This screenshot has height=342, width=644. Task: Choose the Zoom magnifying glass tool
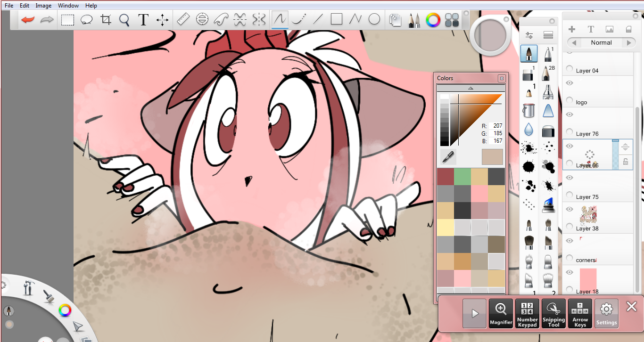pos(124,20)
